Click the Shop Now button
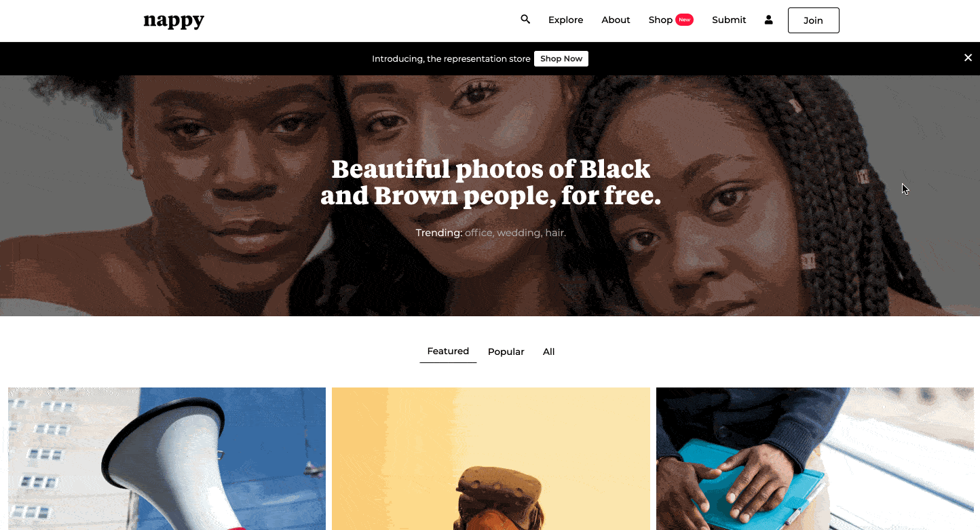Screen dimensions: 980x530 [x=561, y=58]
